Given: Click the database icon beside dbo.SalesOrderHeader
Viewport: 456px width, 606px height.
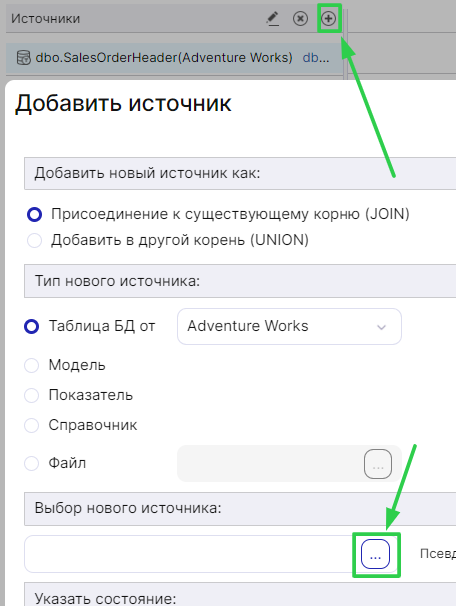Looking at the screenshot, I should 24,58.
